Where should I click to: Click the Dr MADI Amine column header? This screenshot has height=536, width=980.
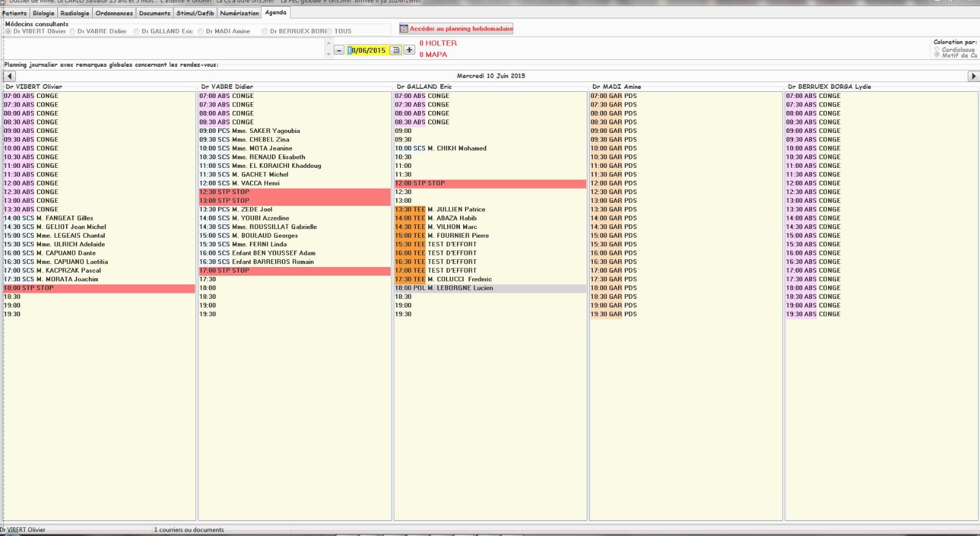[617, 86]
